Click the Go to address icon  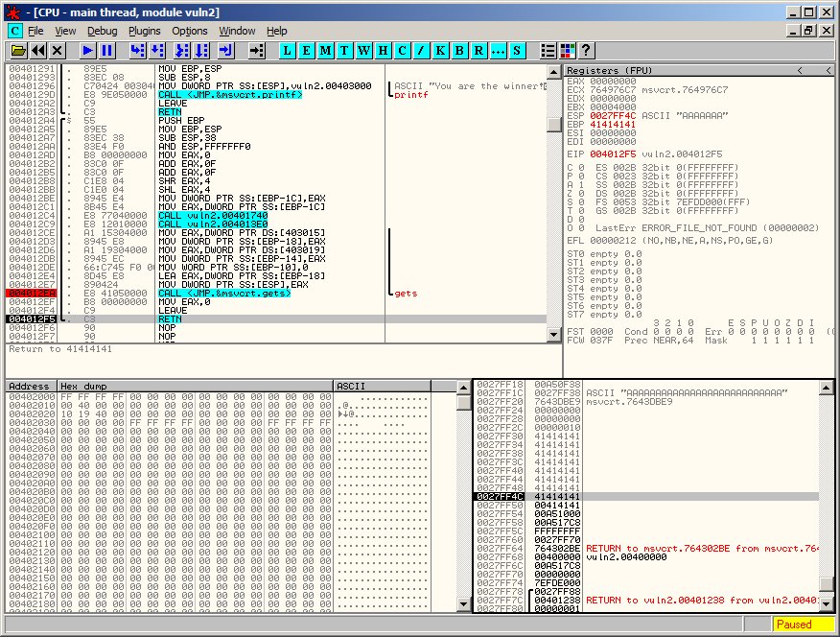[257, 50]
